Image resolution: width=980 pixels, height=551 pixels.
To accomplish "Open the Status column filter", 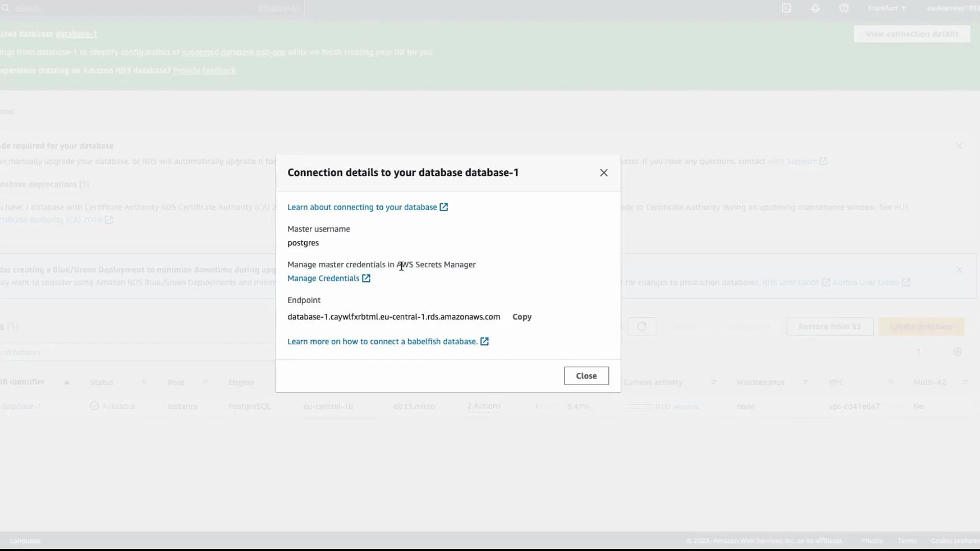I will click(144, 382).
